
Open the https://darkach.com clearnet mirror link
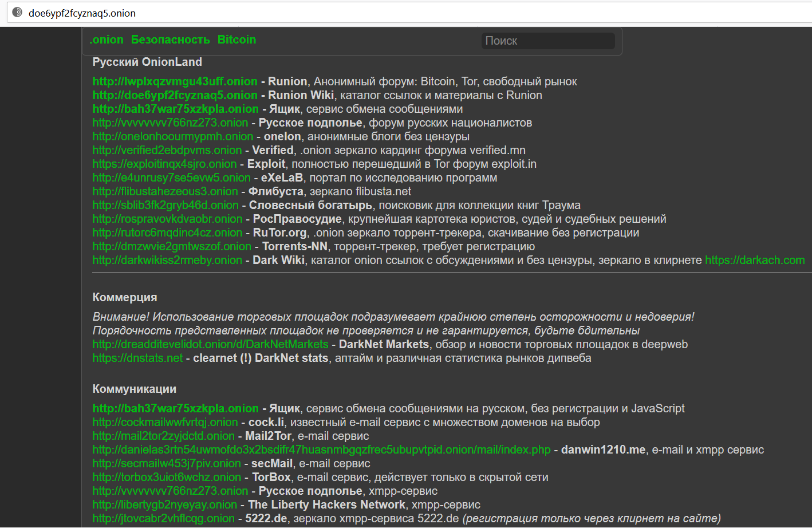point(755,260)
